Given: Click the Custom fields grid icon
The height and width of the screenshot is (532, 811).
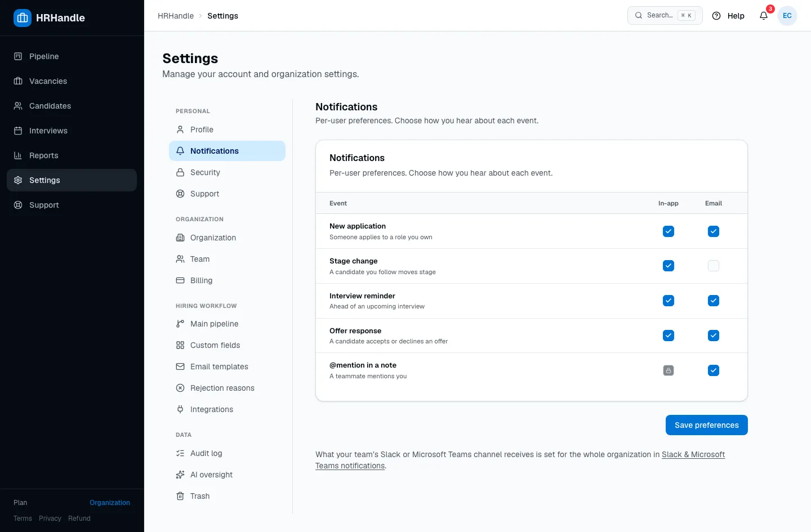Looking at the screenshot, I should pos(180,345).
